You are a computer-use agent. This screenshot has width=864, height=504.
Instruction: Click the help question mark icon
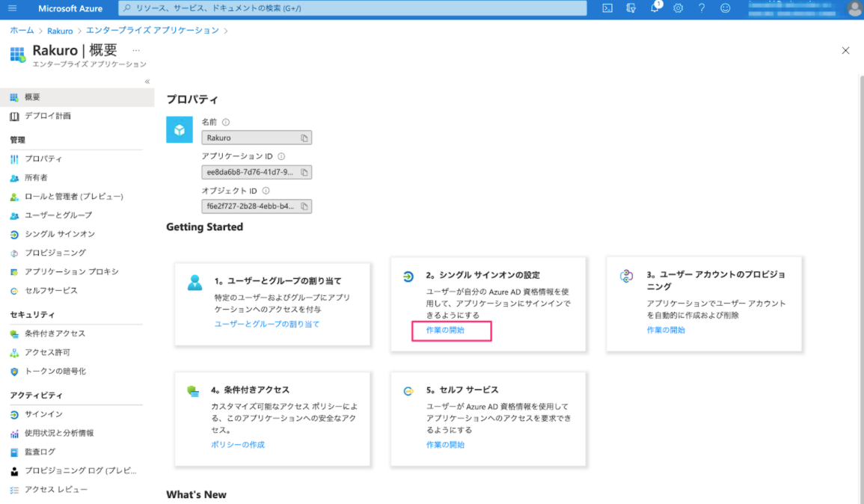point(702,8)
